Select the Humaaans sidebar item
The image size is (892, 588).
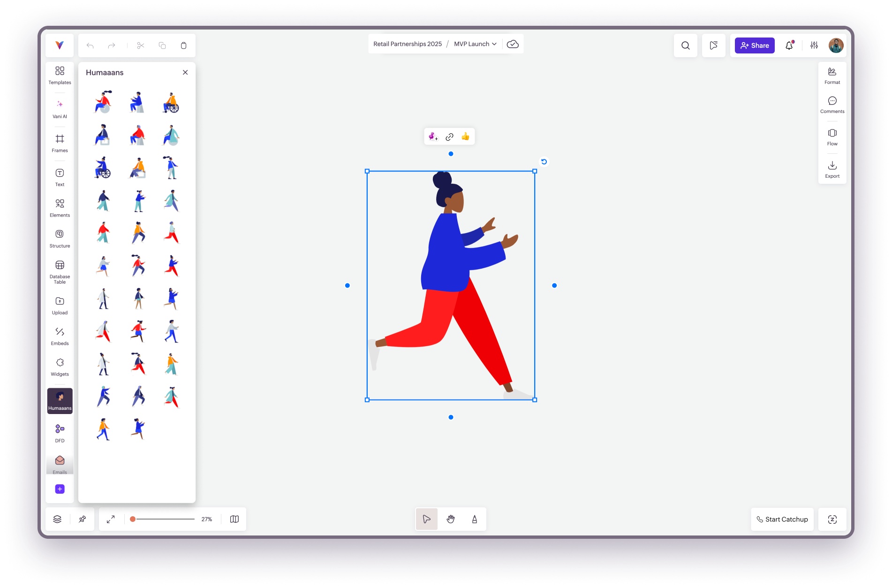[60, 401]
